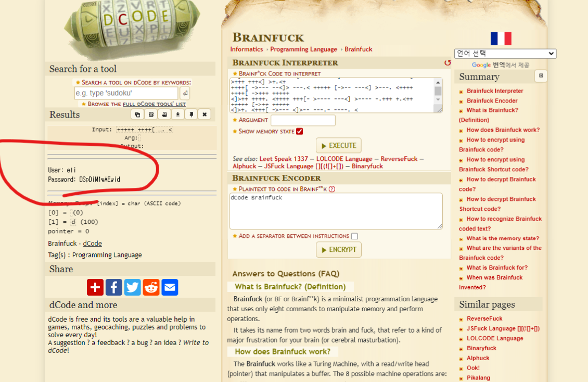Click the What is Brainfuck? (Definition) heading
This screenshot has width=588, height=382.
click(x=290, y=287)
